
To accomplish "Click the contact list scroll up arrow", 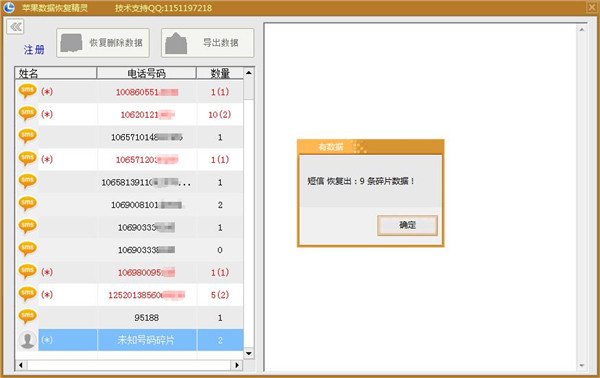I will [249, 73].
